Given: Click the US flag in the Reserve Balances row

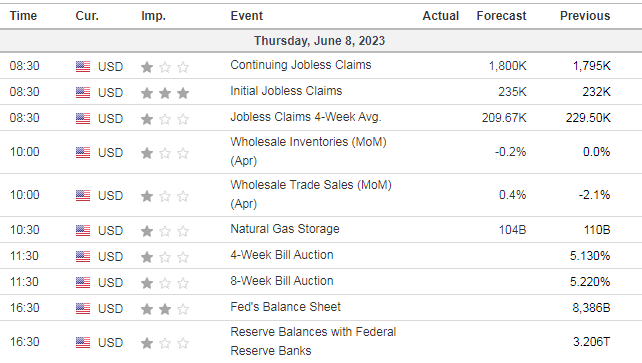Looking at the screenshot, I should 83,343.
